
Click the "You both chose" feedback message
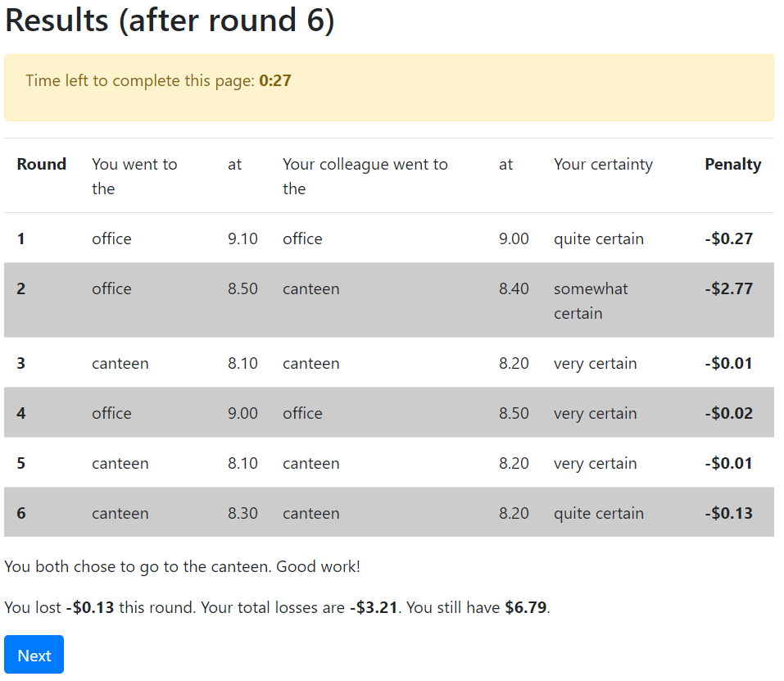[x=182, y=566]
